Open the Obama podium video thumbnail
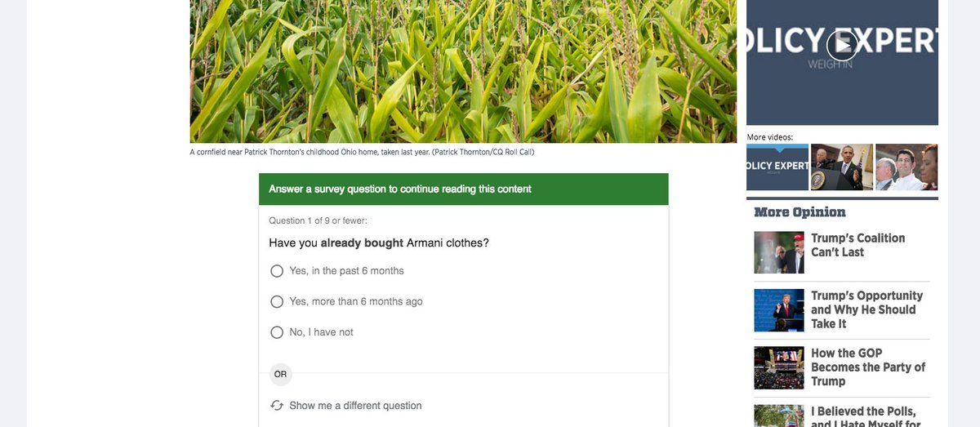The image size is (980, 427). click(x=841, y=167)
